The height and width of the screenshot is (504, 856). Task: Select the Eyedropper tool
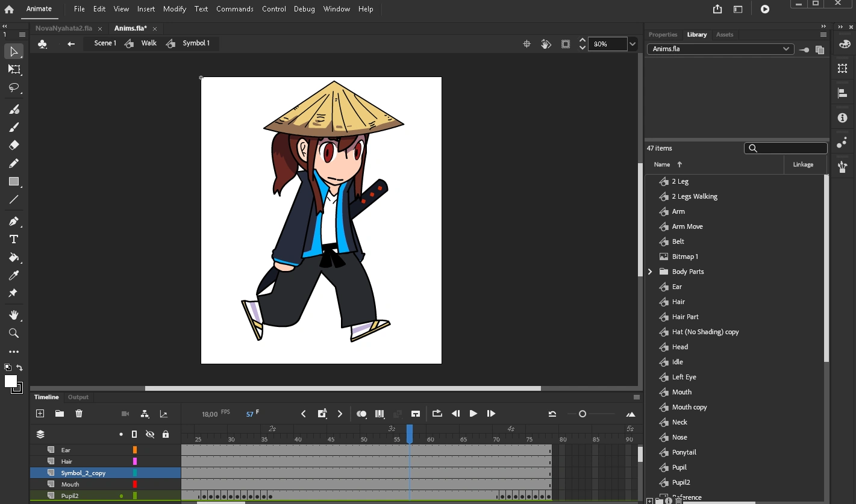[x=14, y=275]
